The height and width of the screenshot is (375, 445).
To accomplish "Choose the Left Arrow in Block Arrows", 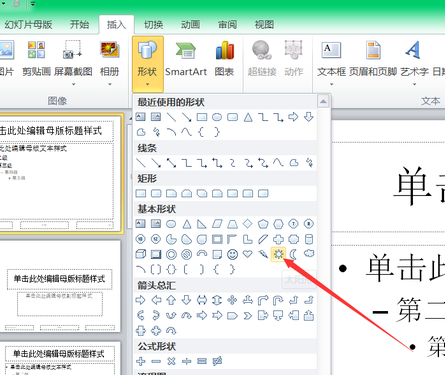I will coord(156,300).
